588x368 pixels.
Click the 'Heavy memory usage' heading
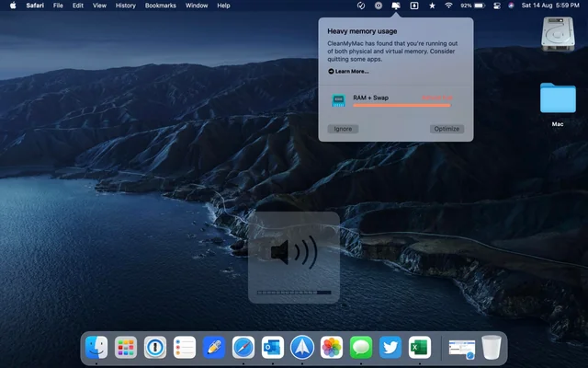[x=362, y=31]
